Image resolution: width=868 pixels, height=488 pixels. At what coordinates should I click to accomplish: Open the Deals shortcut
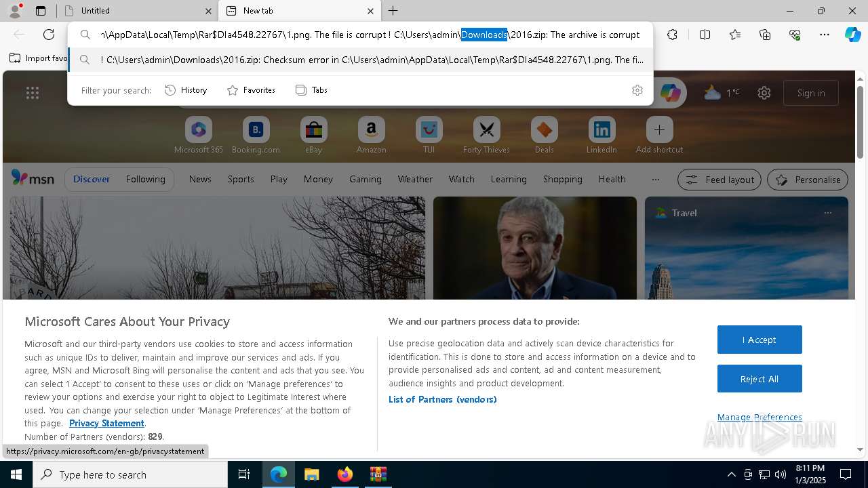click(544, 136)
